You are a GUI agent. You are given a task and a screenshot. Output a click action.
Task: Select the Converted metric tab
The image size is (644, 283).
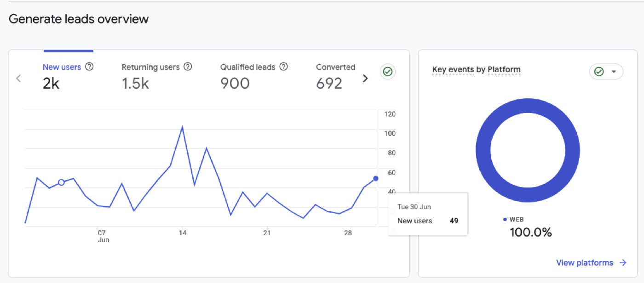(x=335, y=76)
